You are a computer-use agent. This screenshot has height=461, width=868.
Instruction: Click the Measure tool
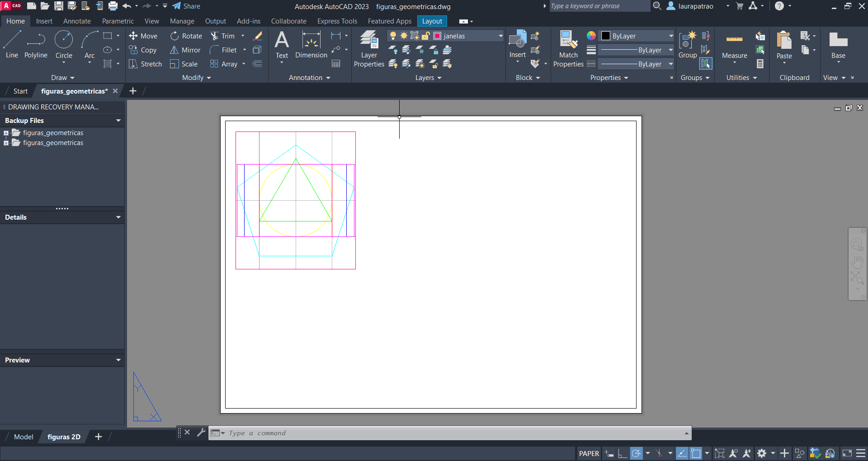pos(734,45)
